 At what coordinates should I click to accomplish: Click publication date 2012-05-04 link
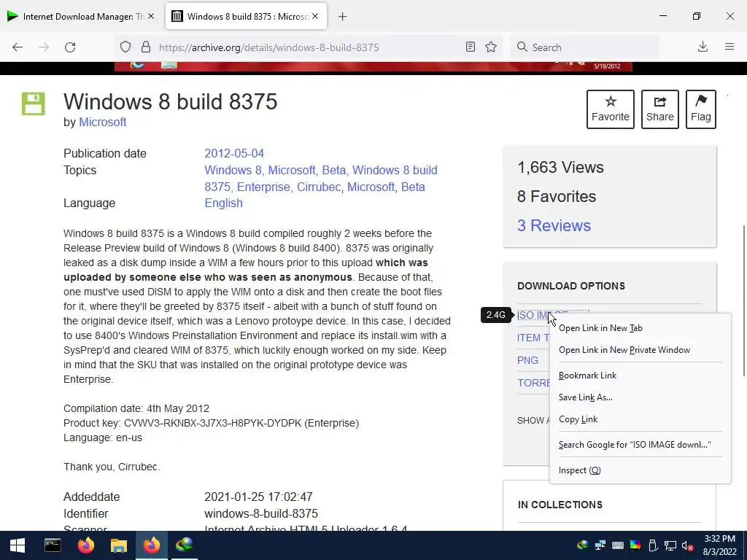click(234, 153)
